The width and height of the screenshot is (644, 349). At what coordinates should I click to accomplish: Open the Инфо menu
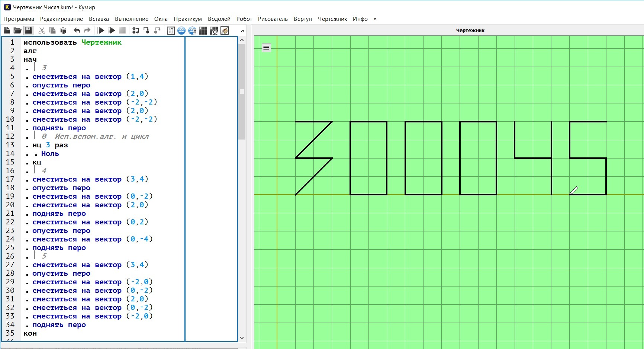pyautogui.click(x=360, y=19)
